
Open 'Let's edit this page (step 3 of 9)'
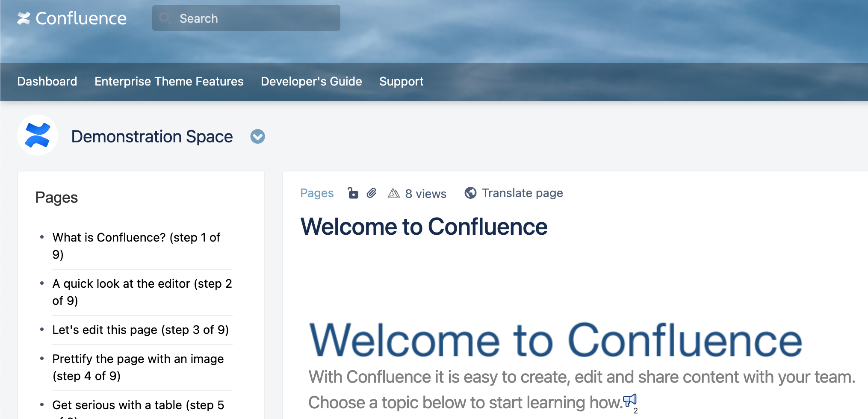[141, 330]
